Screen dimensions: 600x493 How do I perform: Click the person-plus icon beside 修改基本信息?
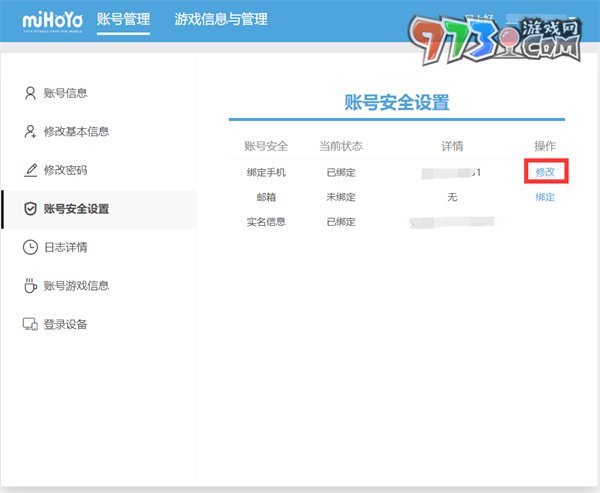point(30,131)
